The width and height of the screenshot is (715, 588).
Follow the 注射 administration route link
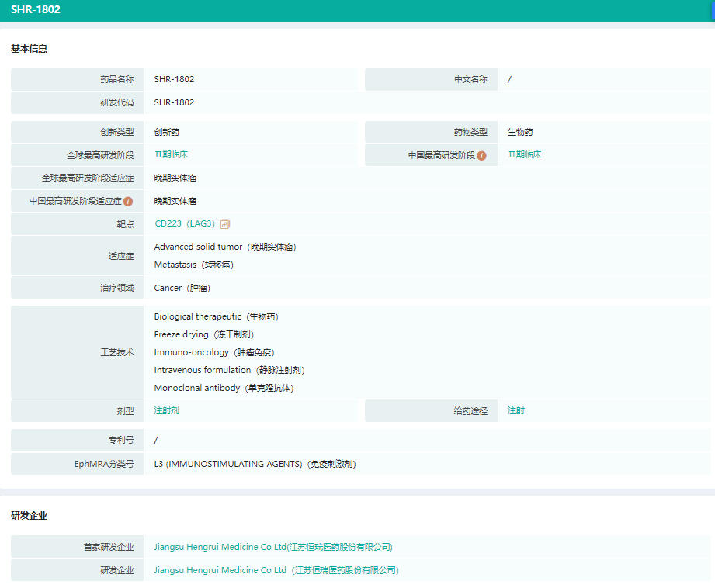(x=515, y=410)
